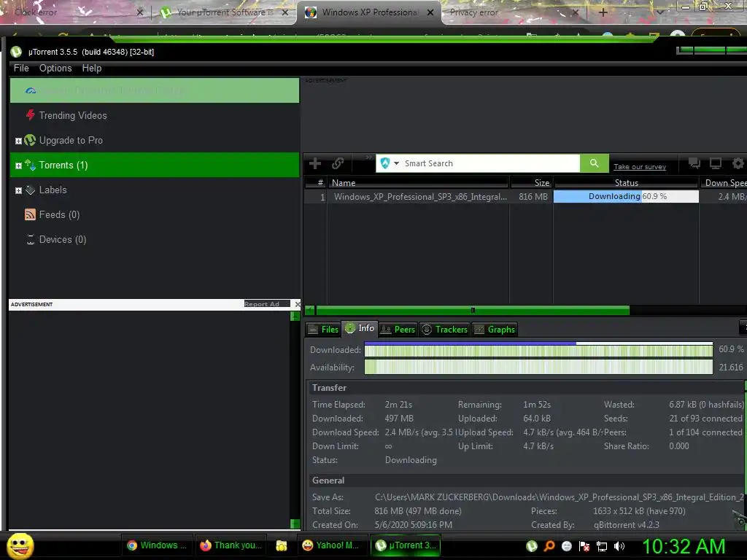Open the Chrome Windows taskbar button
The width and height of the screenshot is (747, 560).
(x=157, y=545)
